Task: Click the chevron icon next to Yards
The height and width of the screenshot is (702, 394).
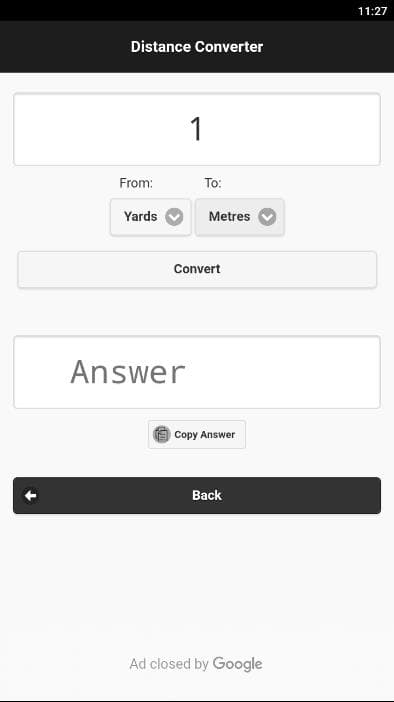Action: (x=174, y=217)
